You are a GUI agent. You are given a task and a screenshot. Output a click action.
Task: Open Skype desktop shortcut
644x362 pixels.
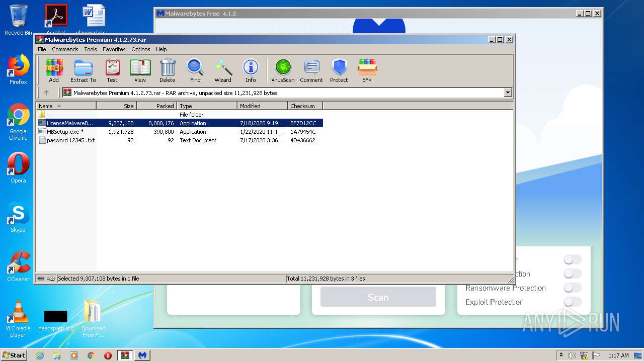(18, 217)
